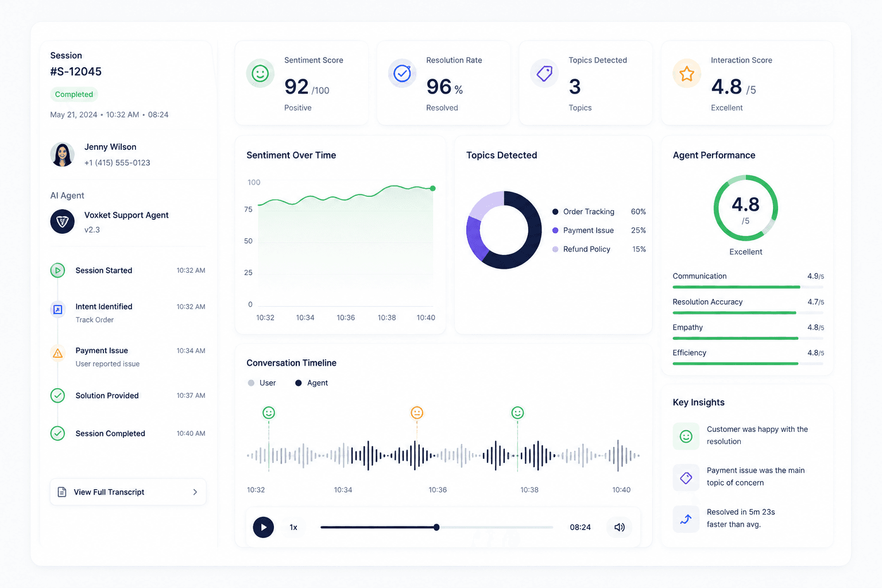Click the Solution Provided 10:37 AM timestamp
882x588 pixels.
pyautogui.click(x=191, y=396)
